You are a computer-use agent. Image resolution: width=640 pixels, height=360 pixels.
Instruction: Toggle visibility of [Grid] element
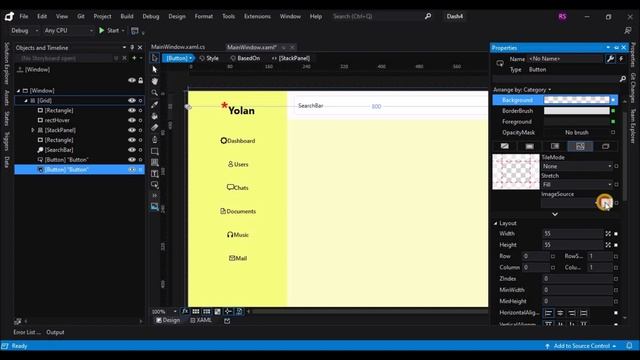coord(131,100)
